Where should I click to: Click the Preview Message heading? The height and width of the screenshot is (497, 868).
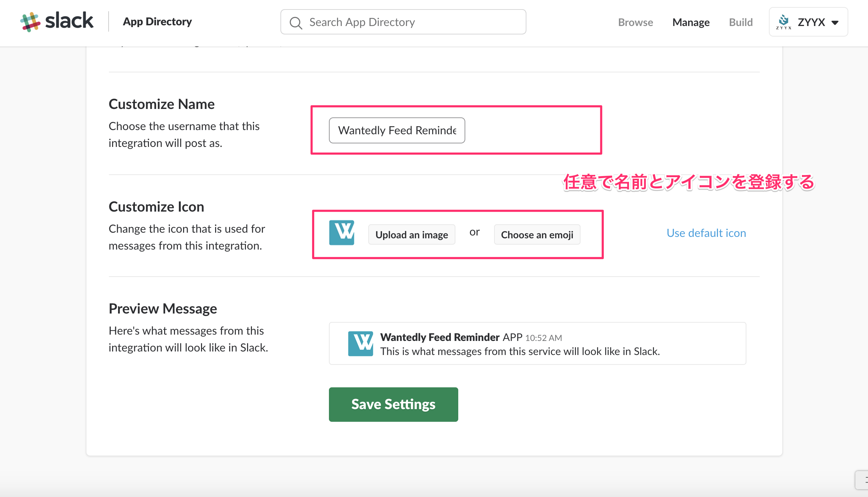(163, 309)
